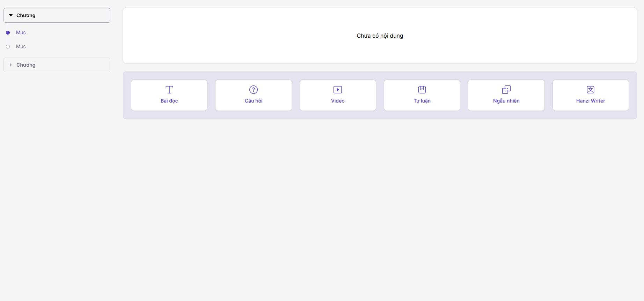Add a Bài đọc text content block
Screen dimensions: 644x301
169,95
